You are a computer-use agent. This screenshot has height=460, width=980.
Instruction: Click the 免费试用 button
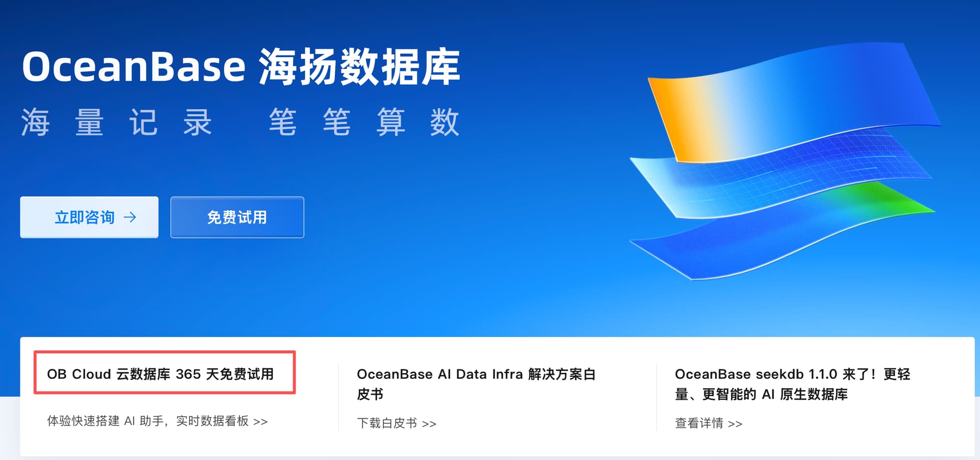(237, 217)
